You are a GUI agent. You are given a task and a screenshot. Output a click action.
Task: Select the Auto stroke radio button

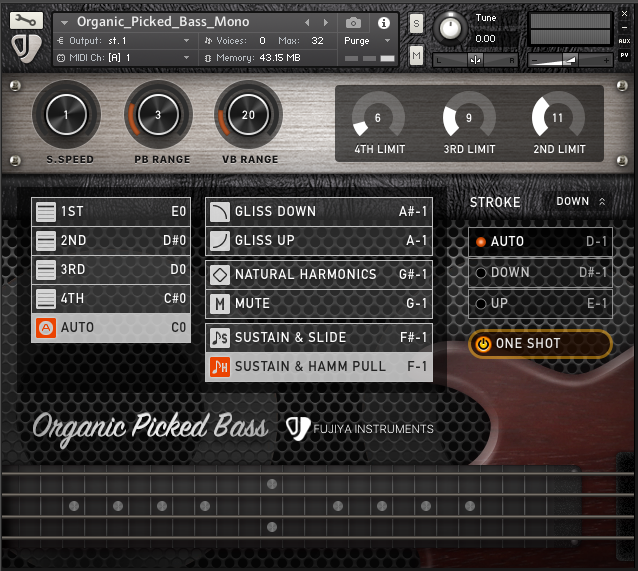coord(481,242)
